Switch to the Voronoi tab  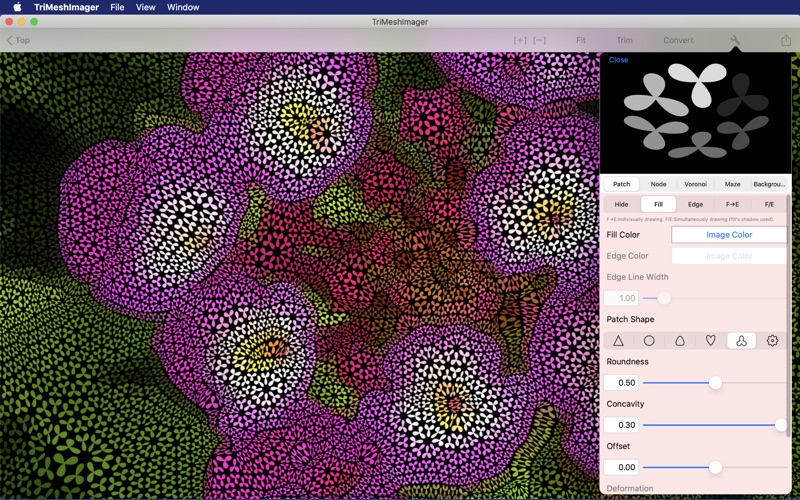[x=695, y=184]
